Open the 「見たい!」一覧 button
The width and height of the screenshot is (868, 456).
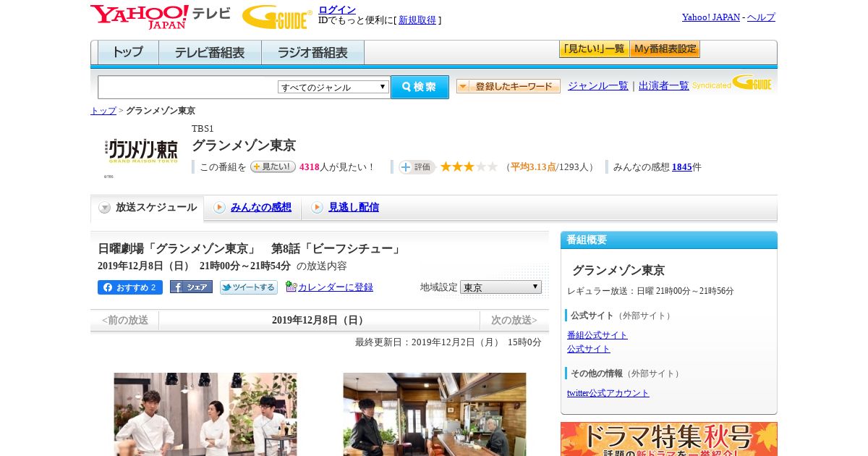click(594, 49)
